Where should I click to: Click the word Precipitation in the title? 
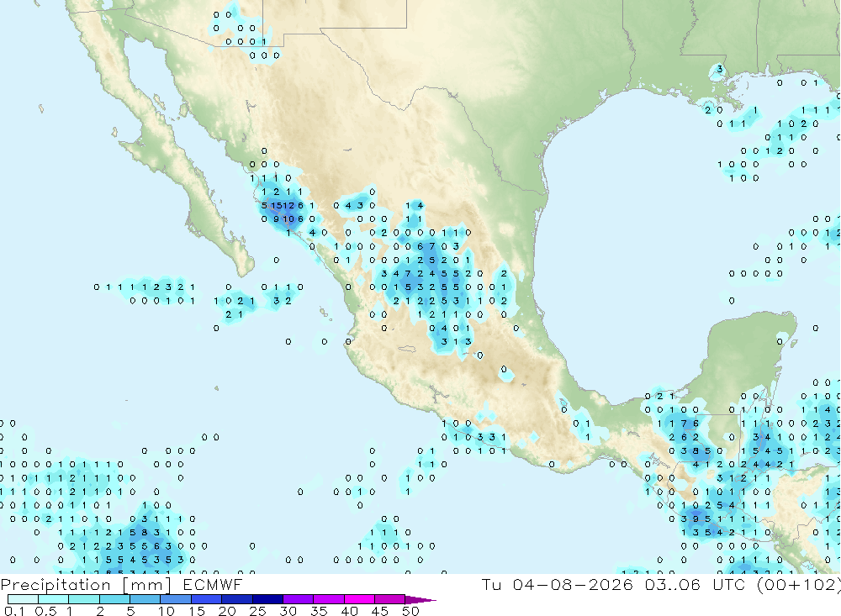click(x=56, y=585)
